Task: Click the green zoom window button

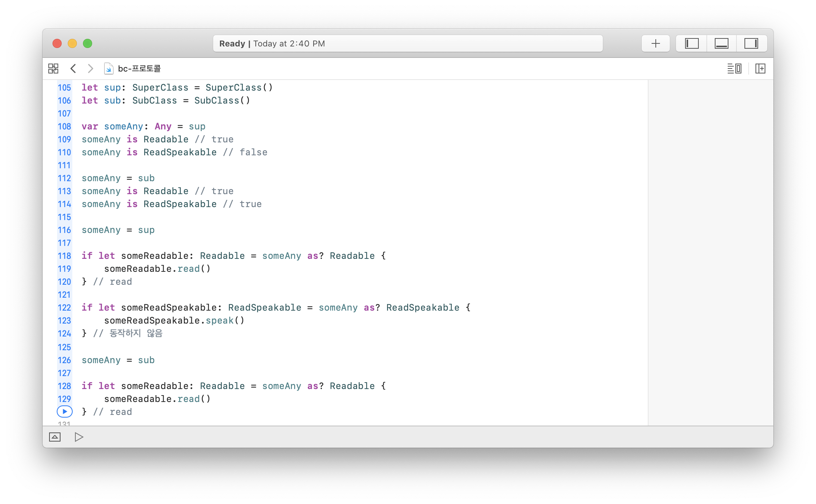Action: [88, 43]
